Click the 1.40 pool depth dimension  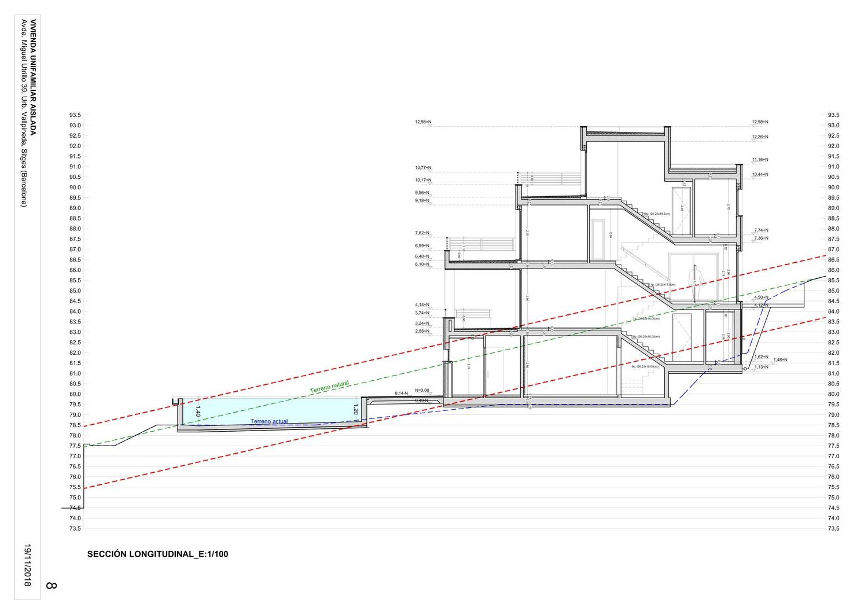(x=198, y=411)
